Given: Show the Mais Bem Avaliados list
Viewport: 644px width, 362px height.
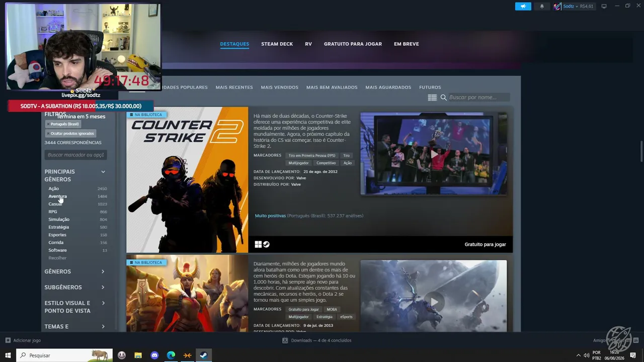Looking at the screenshot, I should (x=332, y=87).
